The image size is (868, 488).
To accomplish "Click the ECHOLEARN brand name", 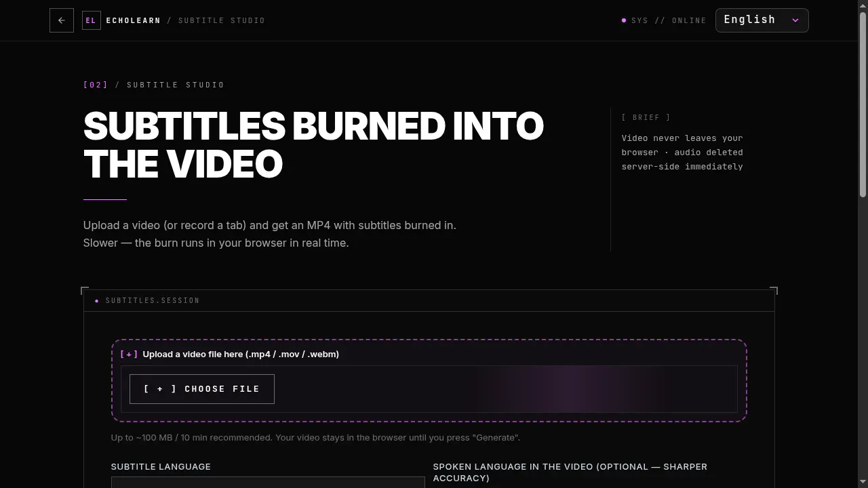I will tap(134, 20).
